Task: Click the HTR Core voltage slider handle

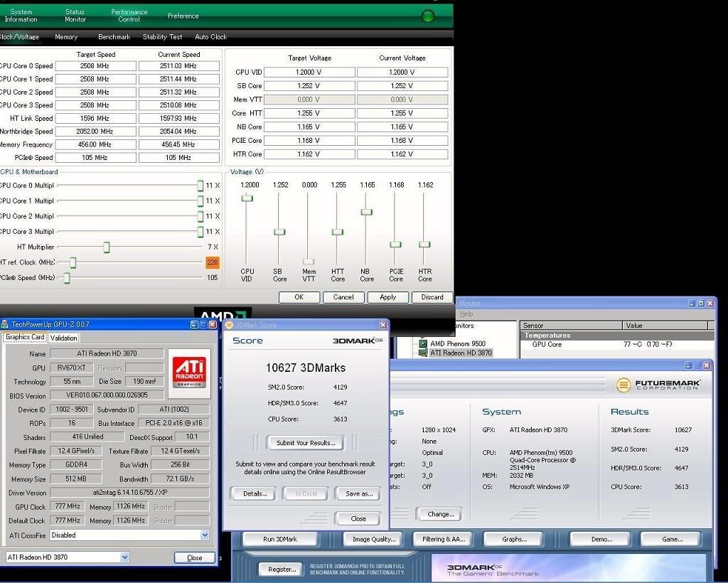Action: point(424,245)
